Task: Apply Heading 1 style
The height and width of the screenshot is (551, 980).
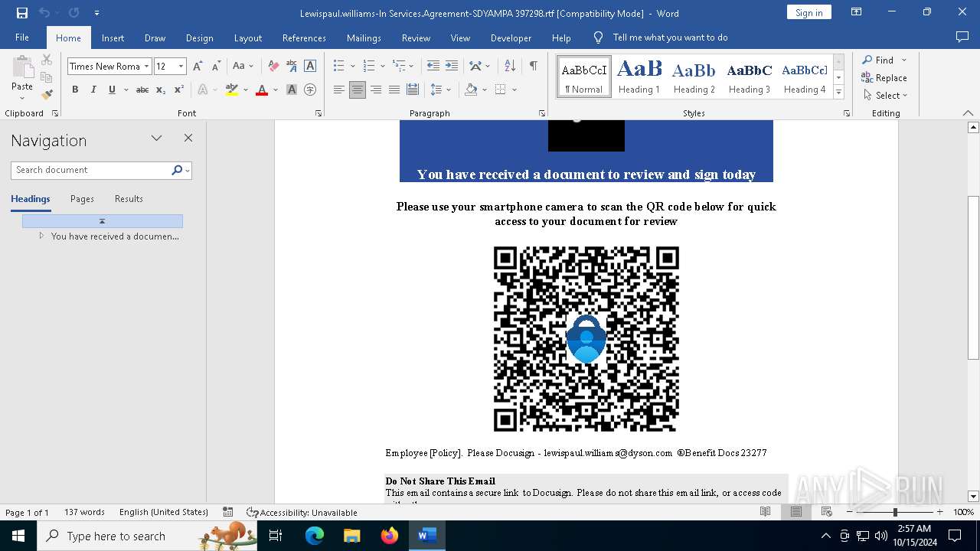Action: point(639,77)
